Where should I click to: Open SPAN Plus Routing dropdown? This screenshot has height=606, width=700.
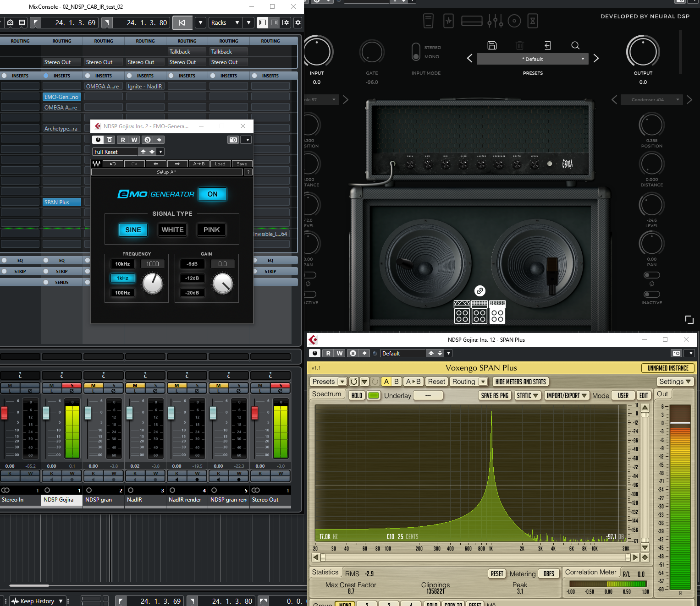pyautogui.click(x=469, y=382)
